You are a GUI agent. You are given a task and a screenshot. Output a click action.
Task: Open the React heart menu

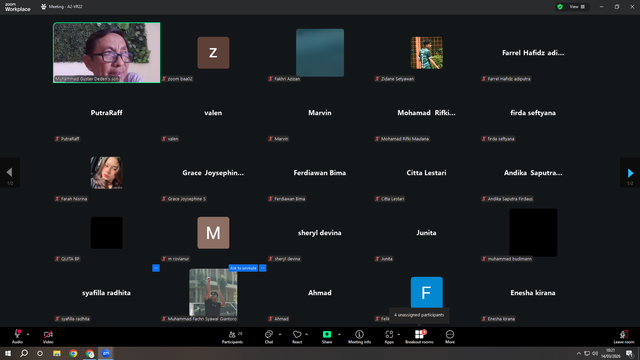(297, 336)
